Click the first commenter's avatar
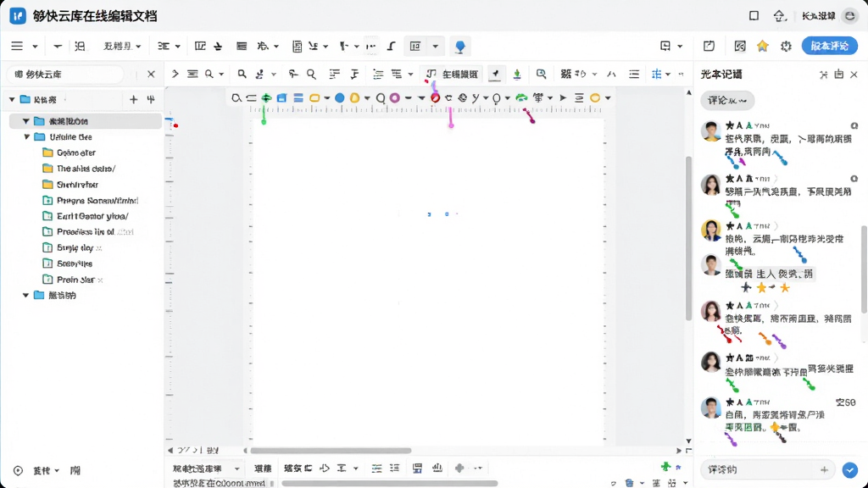This screenshot has height=488, width=868. 711,131
